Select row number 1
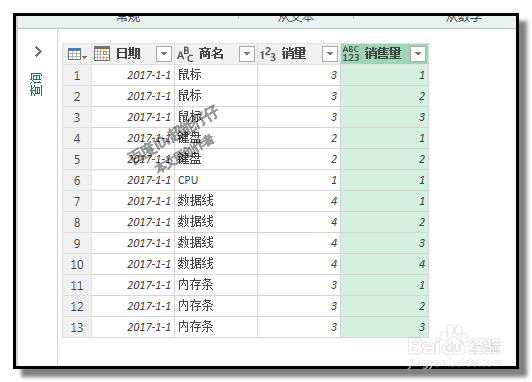This screenshot has height=382, width=532. [x=77, y=75]
